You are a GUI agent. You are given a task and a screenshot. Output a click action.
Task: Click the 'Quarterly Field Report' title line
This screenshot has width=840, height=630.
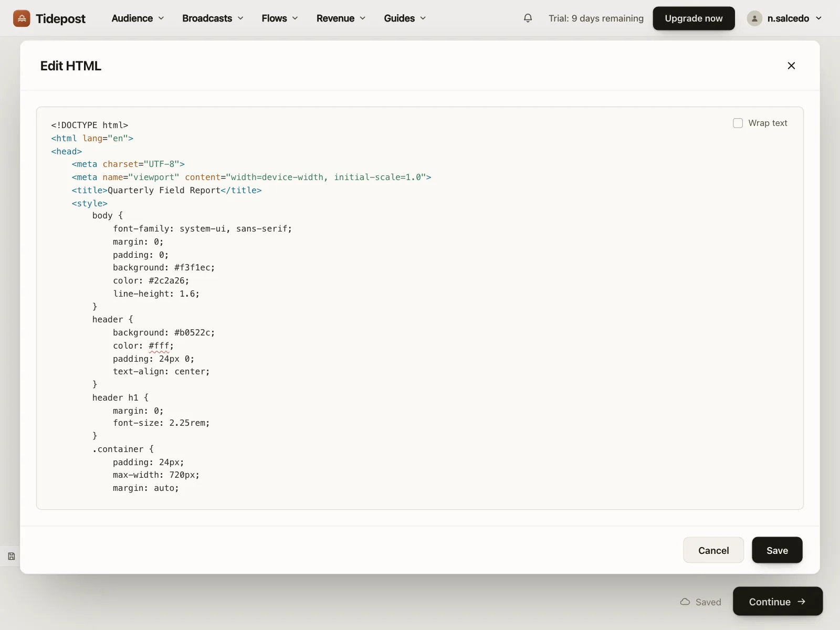(166, 190)
